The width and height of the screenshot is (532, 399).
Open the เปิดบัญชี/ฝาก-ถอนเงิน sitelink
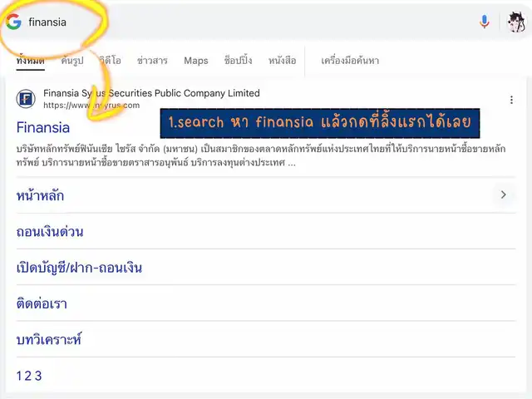pyautogui.click(x=79, y=268)
